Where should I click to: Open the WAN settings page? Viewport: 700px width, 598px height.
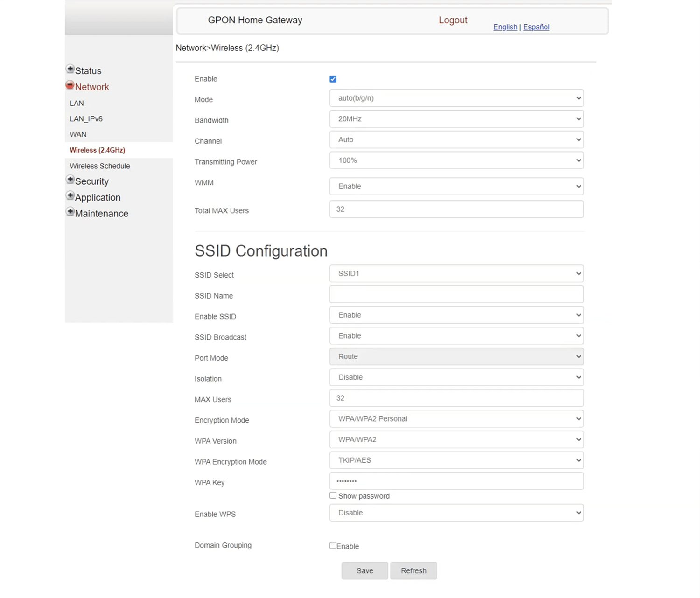[78, 134]
